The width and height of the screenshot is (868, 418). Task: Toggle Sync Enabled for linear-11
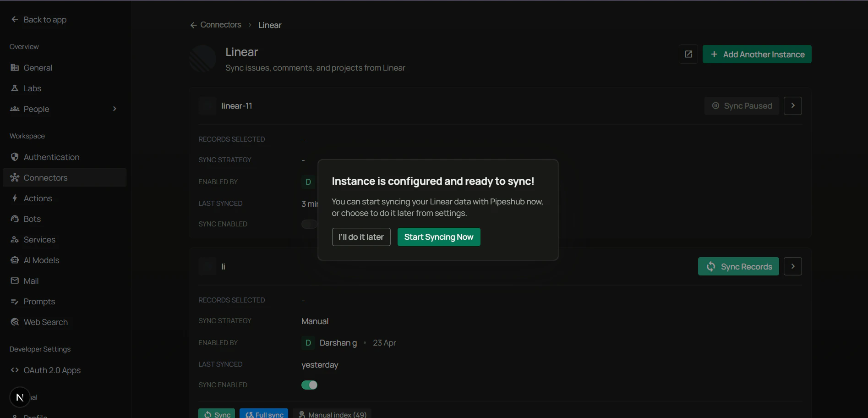pos(309,224)
